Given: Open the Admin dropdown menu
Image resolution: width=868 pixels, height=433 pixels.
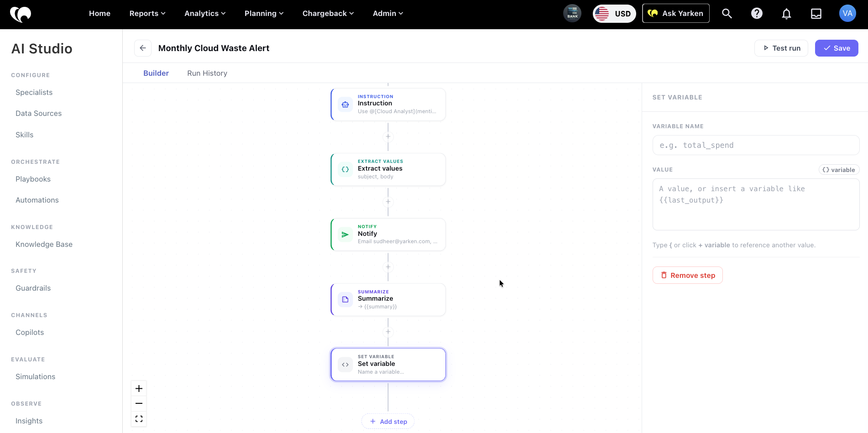Looking at the screenshot, I should click(x=388, y=13).
